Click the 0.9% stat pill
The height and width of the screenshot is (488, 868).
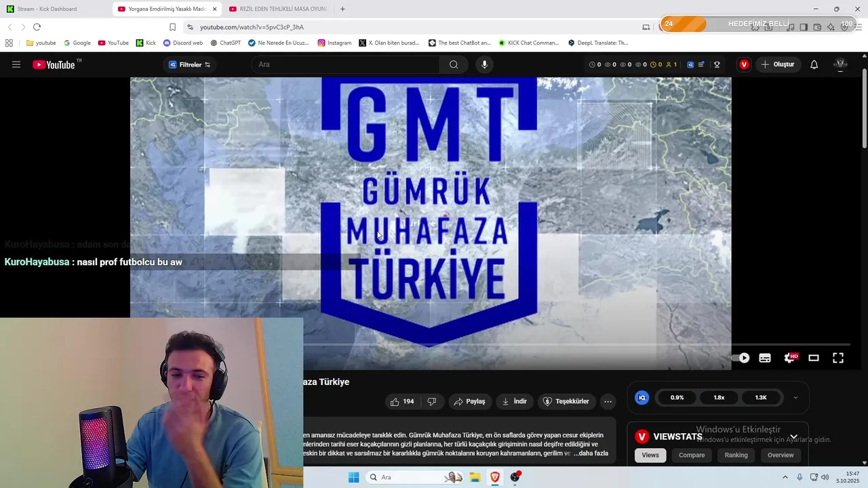[x=677, y=398]
